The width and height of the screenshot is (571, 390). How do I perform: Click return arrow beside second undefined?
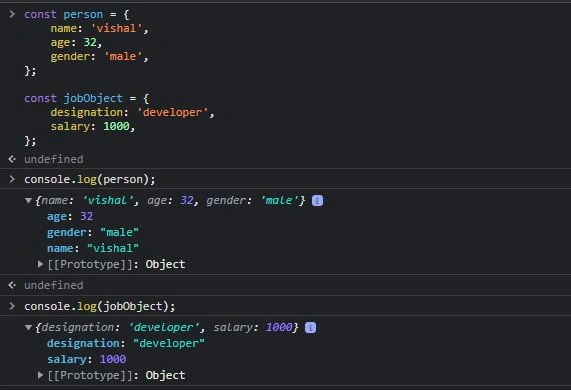(x=12, y=285)
